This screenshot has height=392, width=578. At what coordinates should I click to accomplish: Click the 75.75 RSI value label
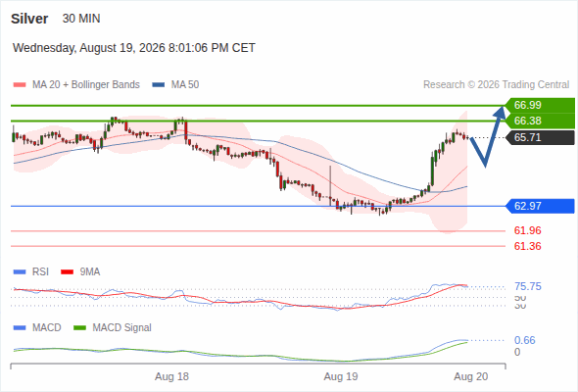(527, 286)
